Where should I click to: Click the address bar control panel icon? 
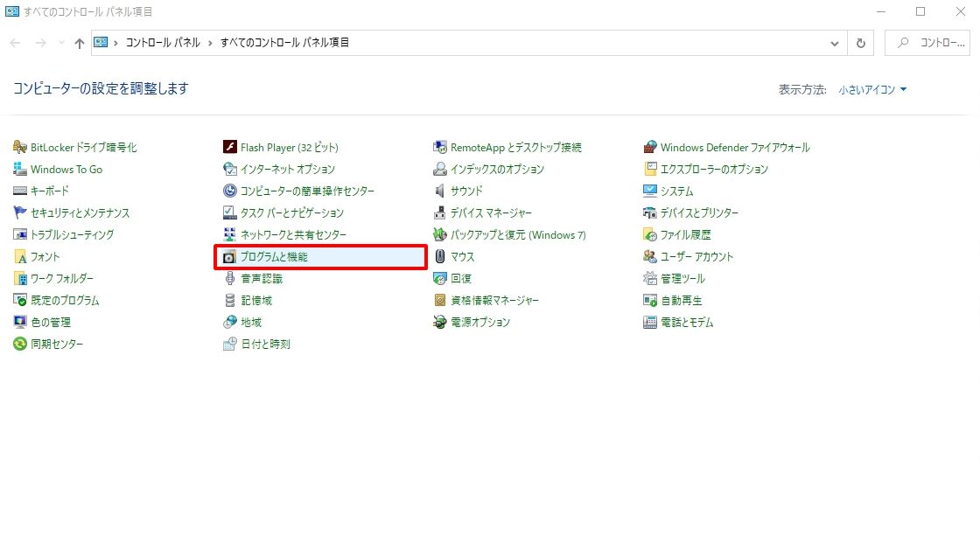point(101,43)
